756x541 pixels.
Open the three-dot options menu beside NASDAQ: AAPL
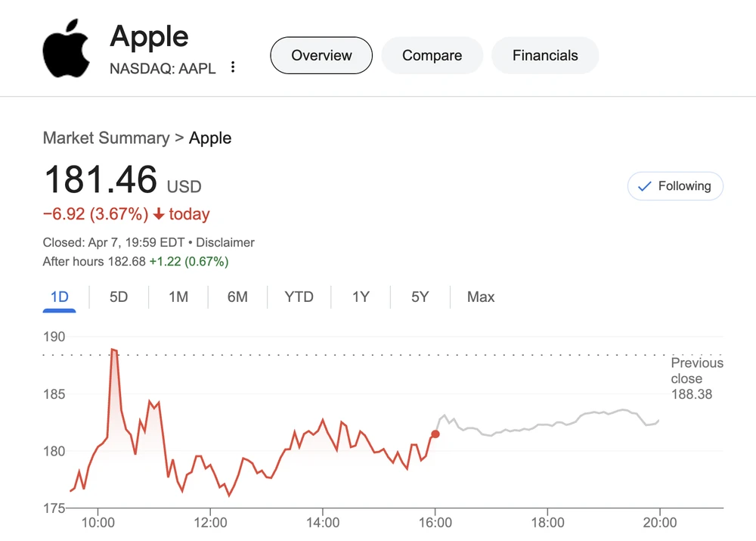[233, 67]
